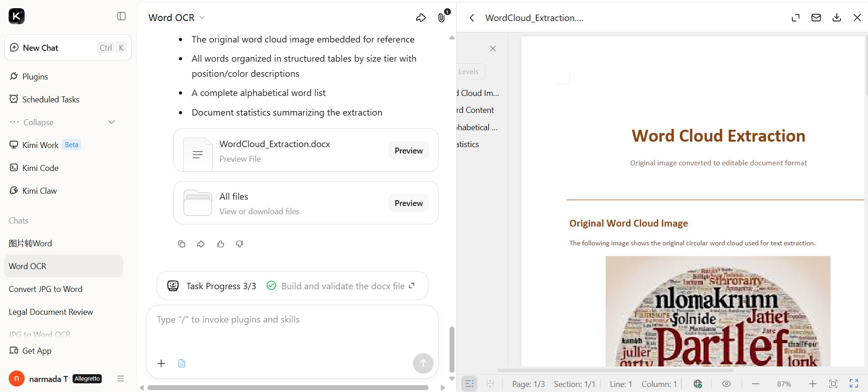Share the conversation via share icon
The image size is (868, 392).
pos(421,18)
